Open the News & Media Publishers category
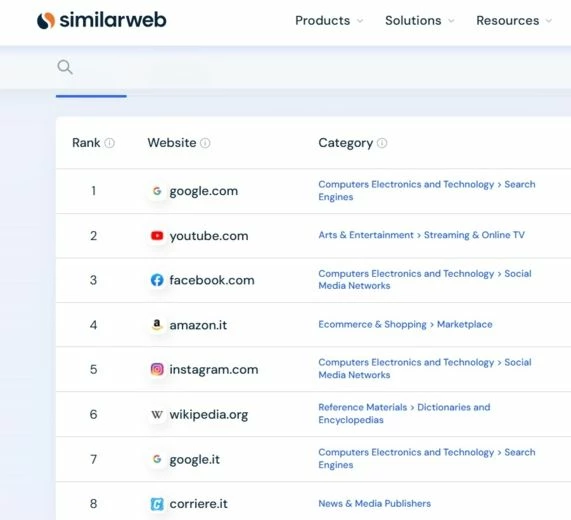This screenshot has width=571, height=520. (x=374, y=503)
